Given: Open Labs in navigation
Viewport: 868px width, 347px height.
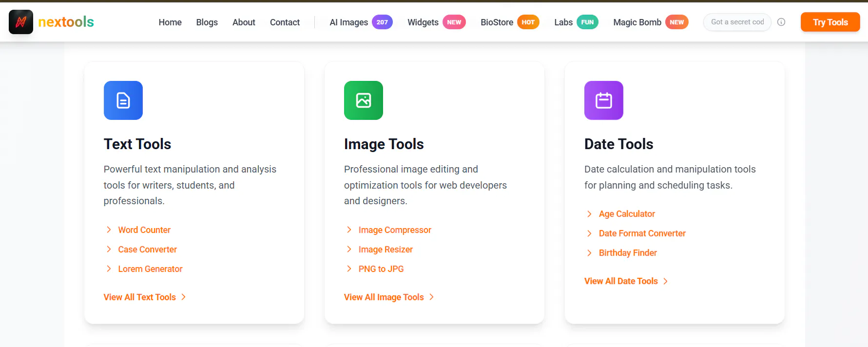Looking at the screenshot, I should [563, 22].
